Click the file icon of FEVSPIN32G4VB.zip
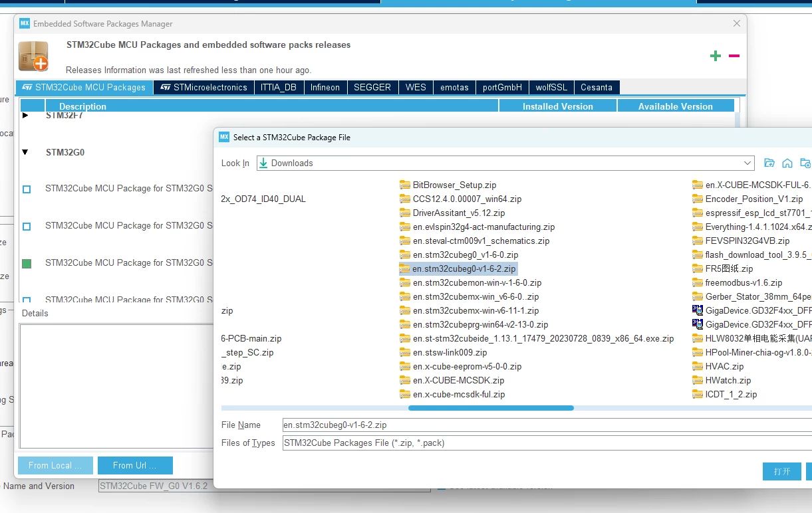 coord(698,241)
